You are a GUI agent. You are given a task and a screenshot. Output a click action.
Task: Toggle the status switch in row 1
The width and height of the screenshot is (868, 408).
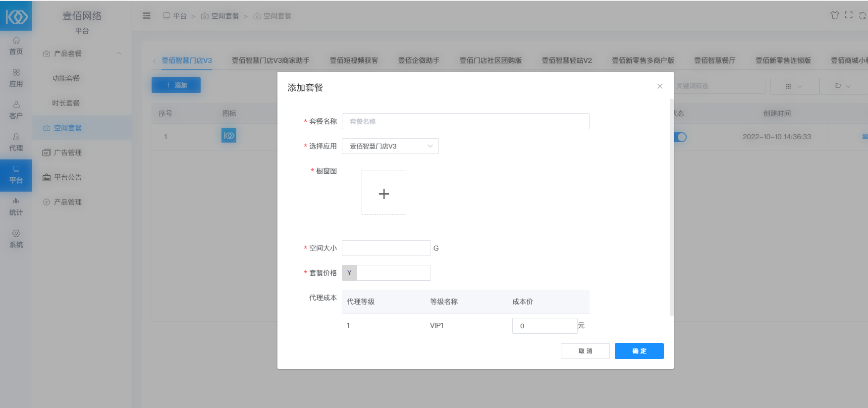pos(680,137)
